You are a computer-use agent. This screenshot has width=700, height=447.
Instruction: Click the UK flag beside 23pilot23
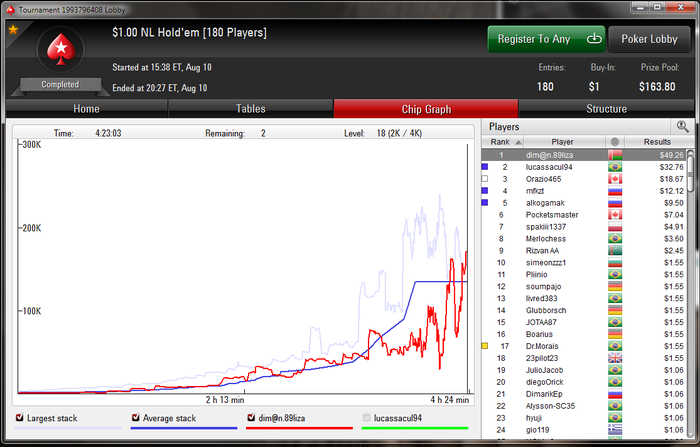(615, 358)
